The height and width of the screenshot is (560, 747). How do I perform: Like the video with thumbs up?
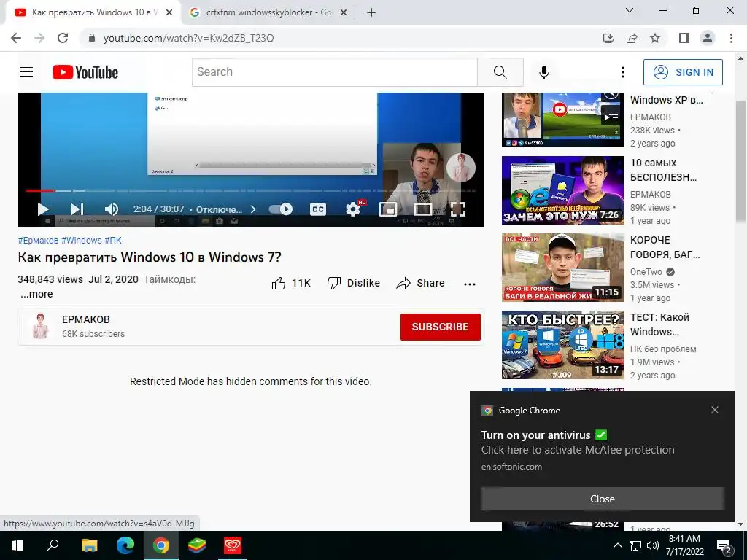click(x=291, y=284)
